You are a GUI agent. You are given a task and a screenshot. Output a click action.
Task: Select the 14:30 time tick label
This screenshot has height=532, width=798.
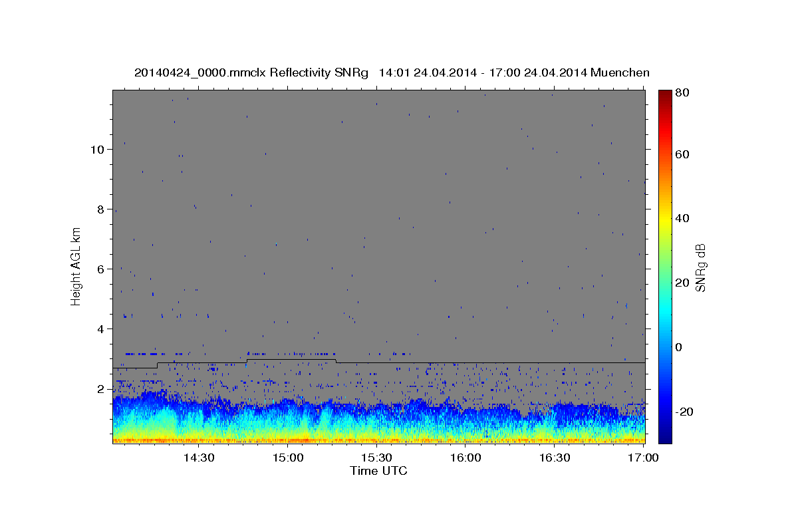(198, 458)
